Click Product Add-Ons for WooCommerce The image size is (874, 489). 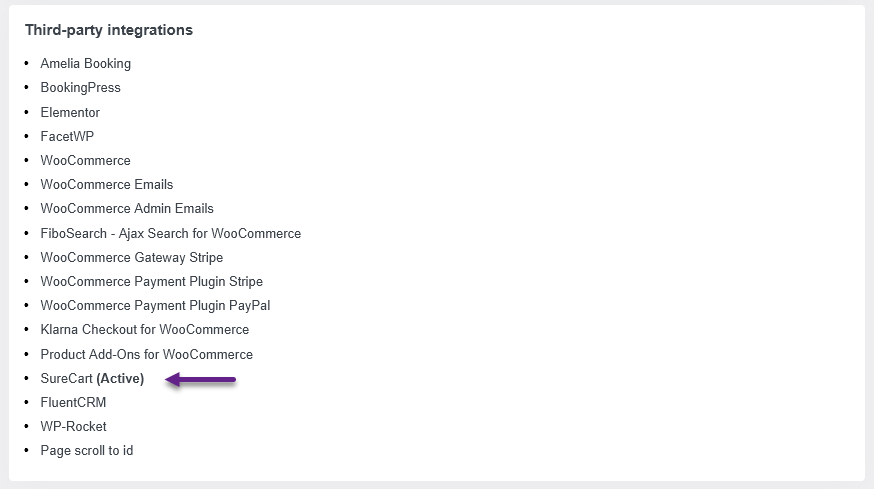146,354
